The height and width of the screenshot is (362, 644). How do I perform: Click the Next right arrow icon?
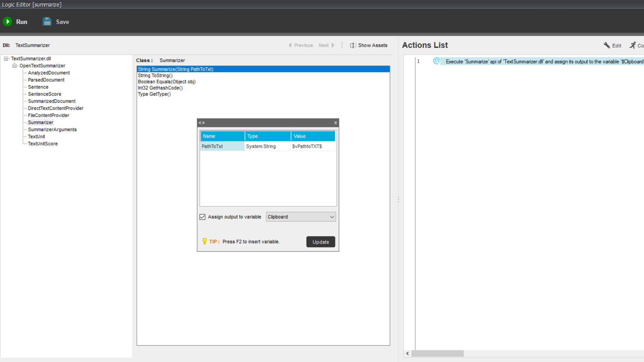click(x=333, y=45)
